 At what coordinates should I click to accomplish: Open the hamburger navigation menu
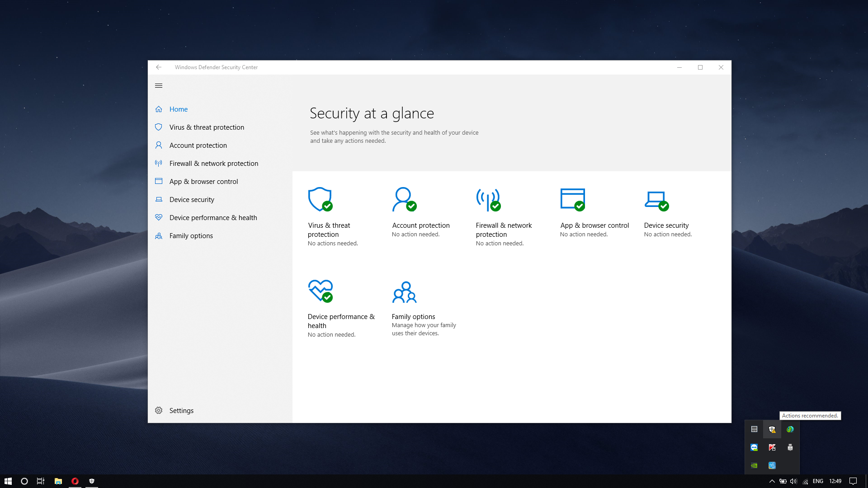159,86
